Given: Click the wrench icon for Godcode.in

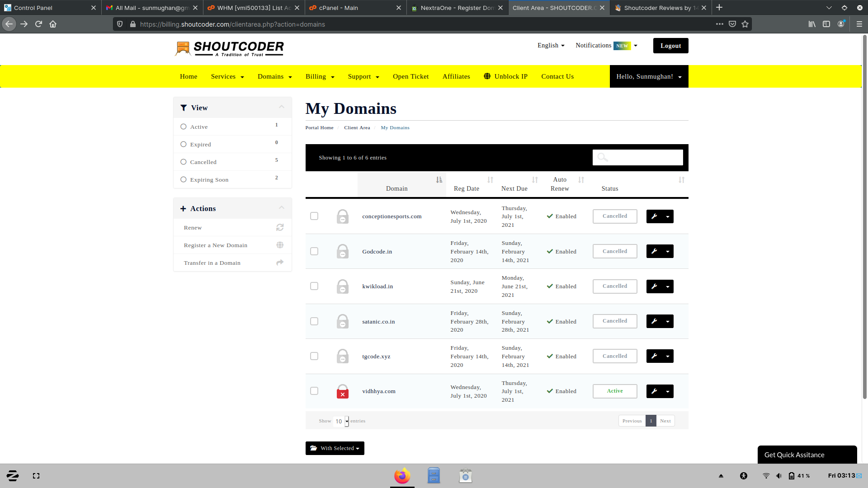Looking at the screenshot, I should pyautogui.click(x=654, y=251).
